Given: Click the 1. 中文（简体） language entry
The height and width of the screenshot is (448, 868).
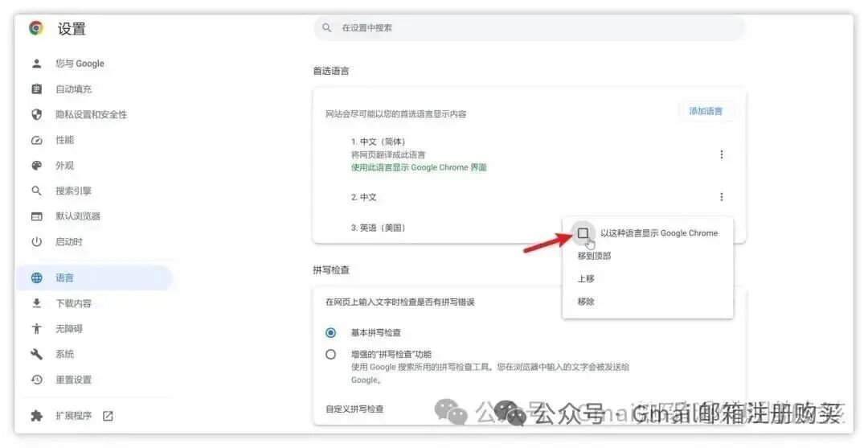Looking at the screenshot, I should click(x=378, y=142).
